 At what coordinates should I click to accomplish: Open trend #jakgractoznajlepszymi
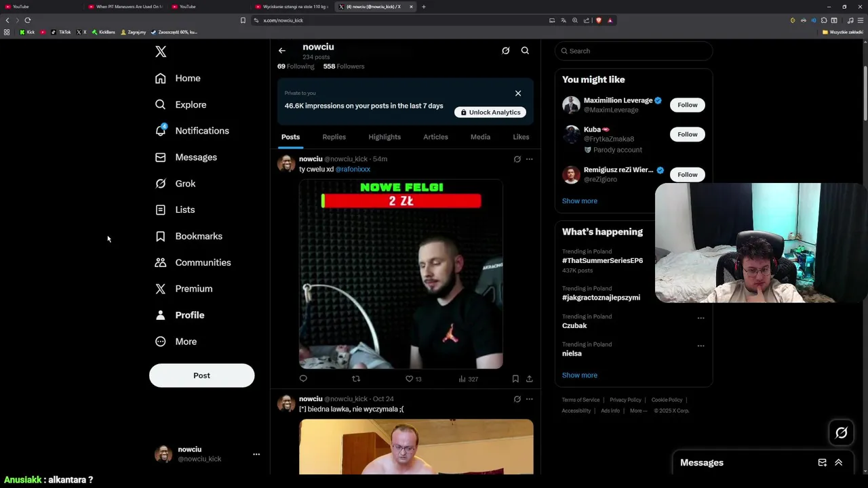pos(601,298)
